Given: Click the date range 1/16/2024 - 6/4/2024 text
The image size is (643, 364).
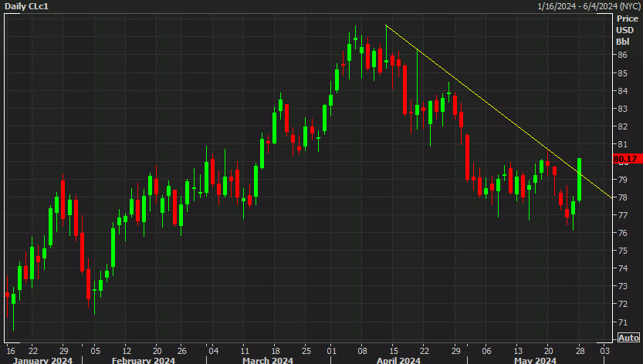Looking at the screenshot, I should point(588,6).
